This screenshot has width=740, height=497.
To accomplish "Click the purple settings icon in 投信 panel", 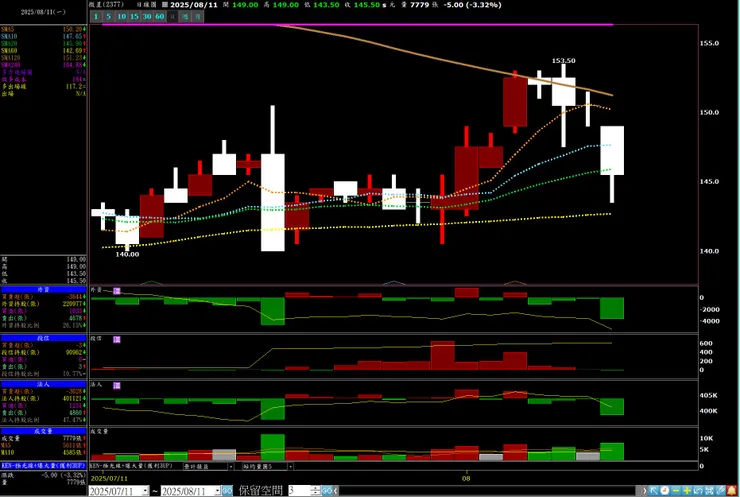I will [117, 339].
